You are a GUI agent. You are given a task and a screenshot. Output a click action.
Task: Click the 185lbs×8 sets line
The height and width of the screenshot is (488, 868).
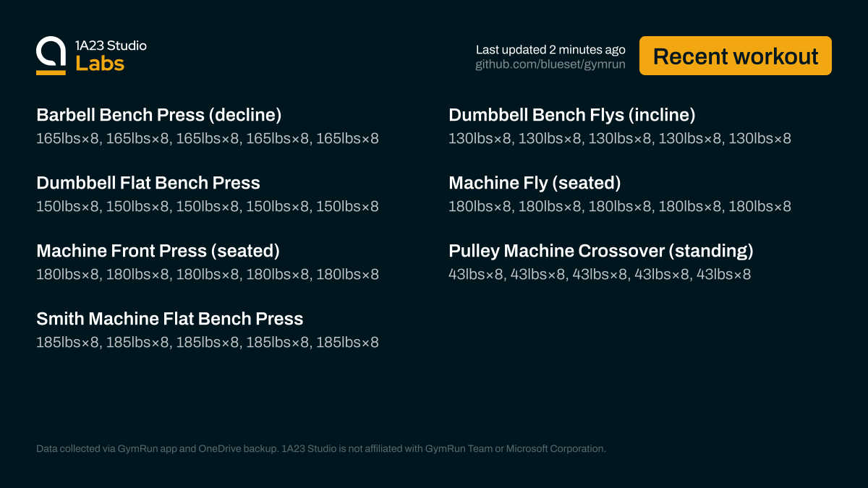point(207,342)
